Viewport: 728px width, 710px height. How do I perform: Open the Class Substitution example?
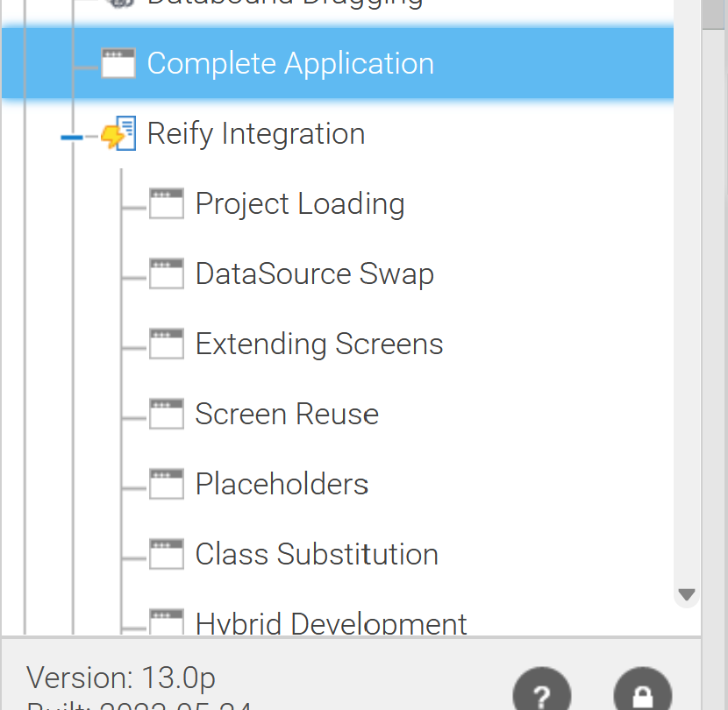pyautogui.click(x=316, y=555)
